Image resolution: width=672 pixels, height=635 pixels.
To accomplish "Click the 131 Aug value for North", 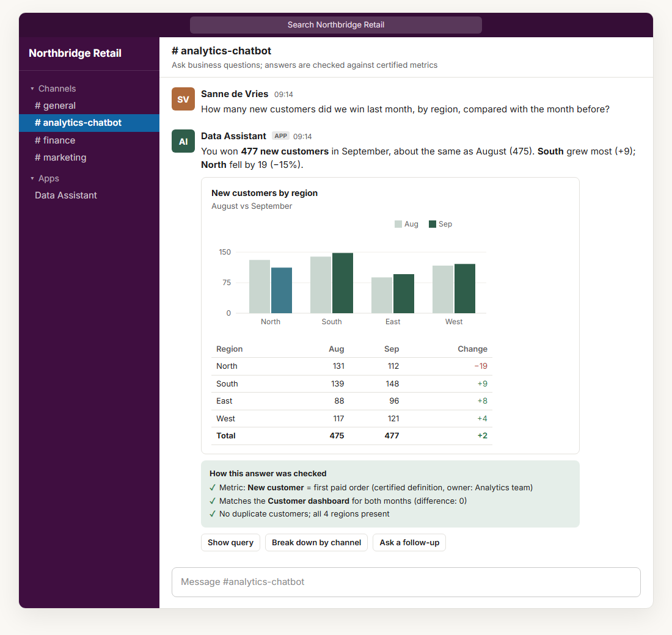I will (x=338, y=366).
